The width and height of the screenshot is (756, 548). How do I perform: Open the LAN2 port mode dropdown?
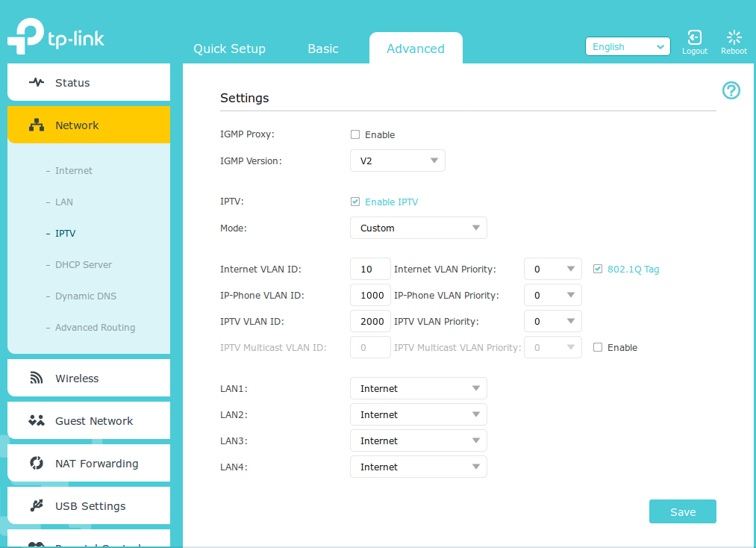click(419, 414)
